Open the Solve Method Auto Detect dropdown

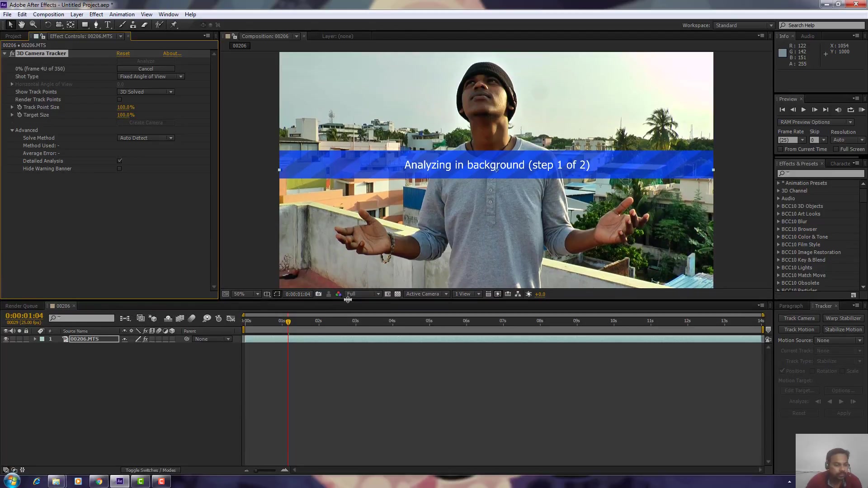146,138
